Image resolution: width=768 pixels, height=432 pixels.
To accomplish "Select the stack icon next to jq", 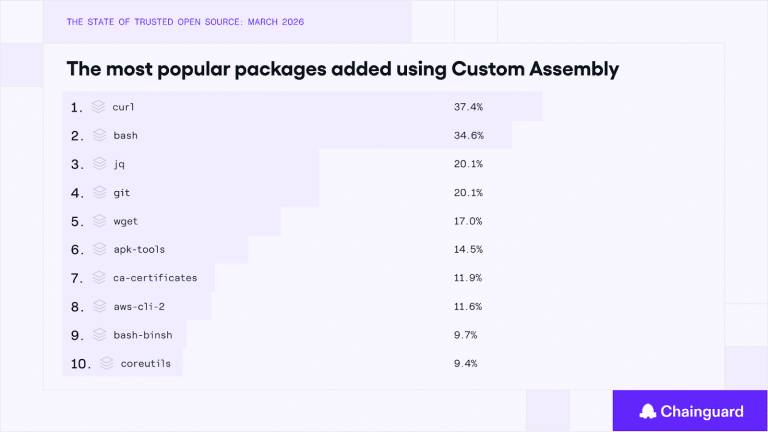I will click(x=99, y=163).
